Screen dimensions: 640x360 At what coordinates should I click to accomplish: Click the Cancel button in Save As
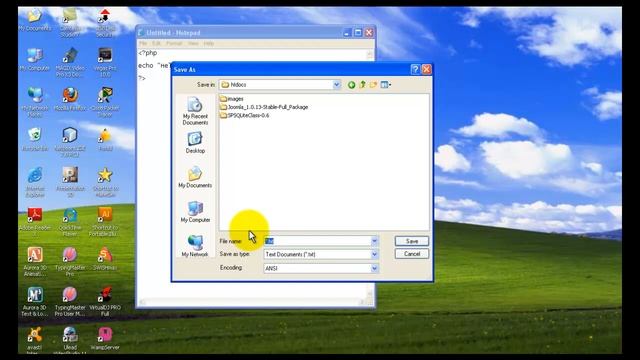coord(412,254)
